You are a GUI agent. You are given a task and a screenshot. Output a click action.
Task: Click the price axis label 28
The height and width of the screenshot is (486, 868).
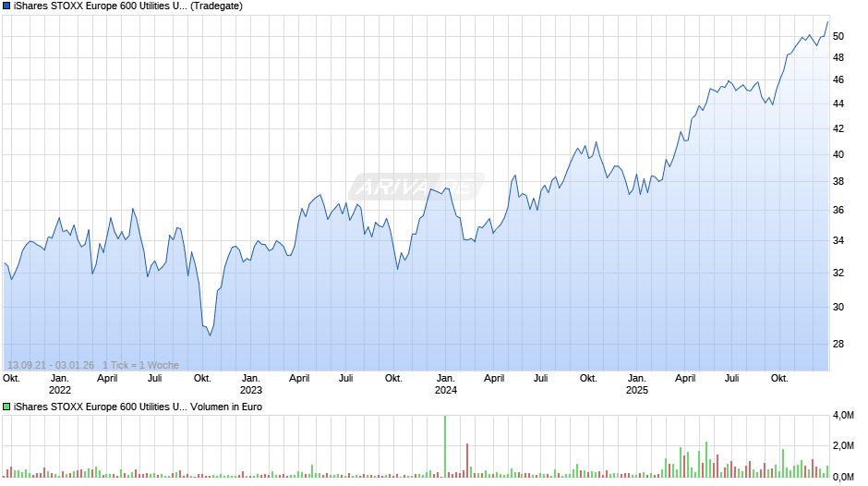coord(838,344)
